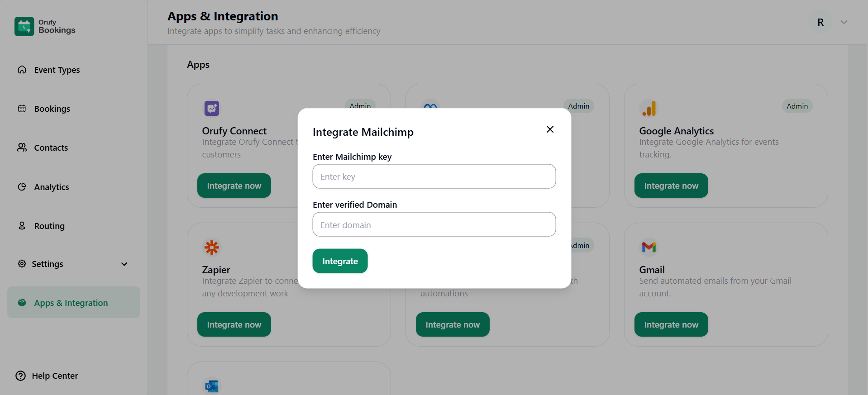The height and width of the screenshot is (395, 868).
Task: Click Integrate now under Google Analytics
Action: [x=671, y=186]
